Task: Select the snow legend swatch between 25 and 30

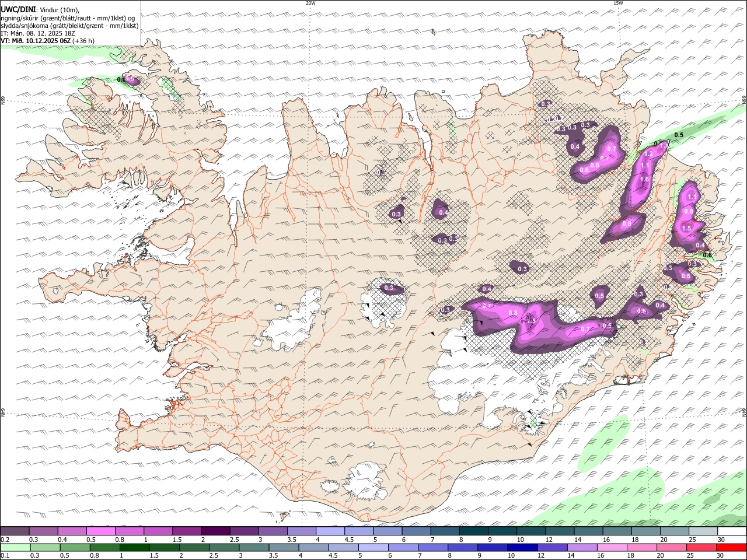Action: pos(703,531)
